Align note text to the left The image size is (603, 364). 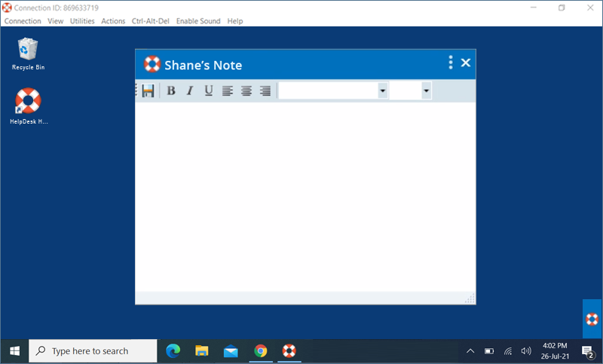point(228,91)
